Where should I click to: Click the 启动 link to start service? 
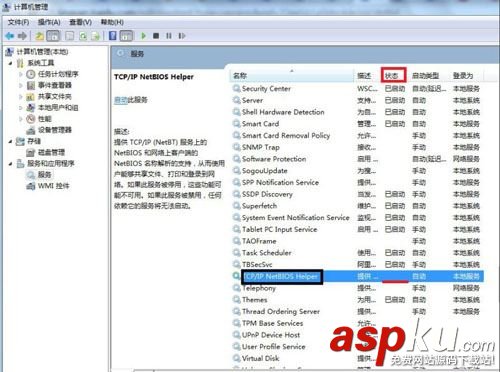[x=121, y=100]
